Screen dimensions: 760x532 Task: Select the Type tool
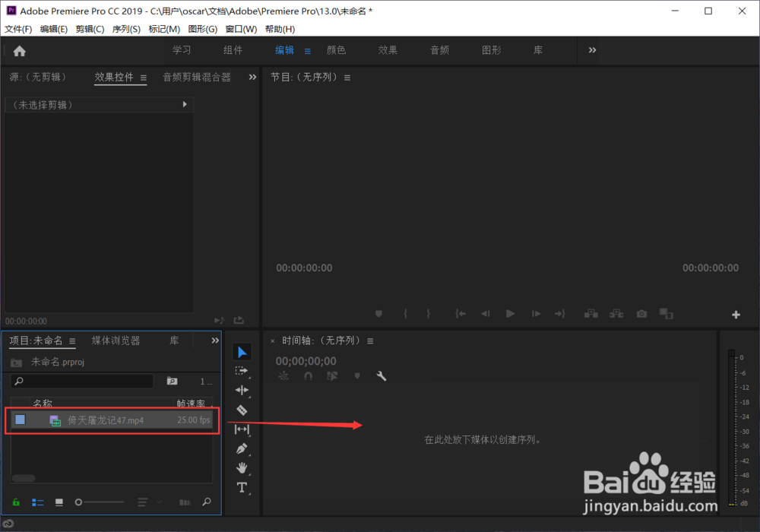pos(242,487)
